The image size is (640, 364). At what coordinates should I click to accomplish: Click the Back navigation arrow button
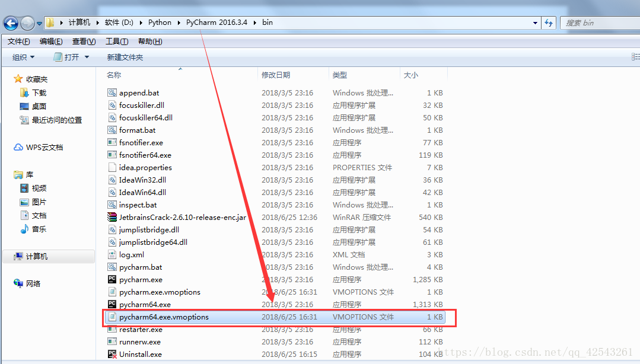(x=11, y=23)
